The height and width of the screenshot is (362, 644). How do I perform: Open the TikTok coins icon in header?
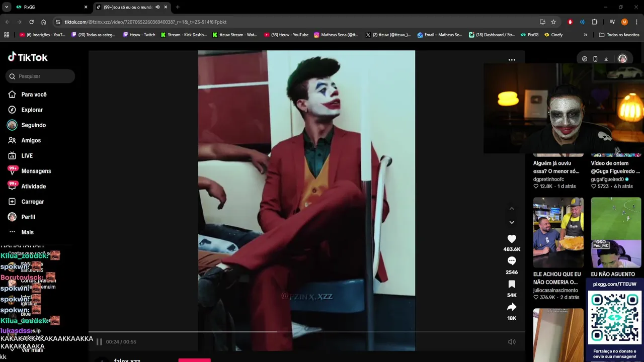coord(584,59)
